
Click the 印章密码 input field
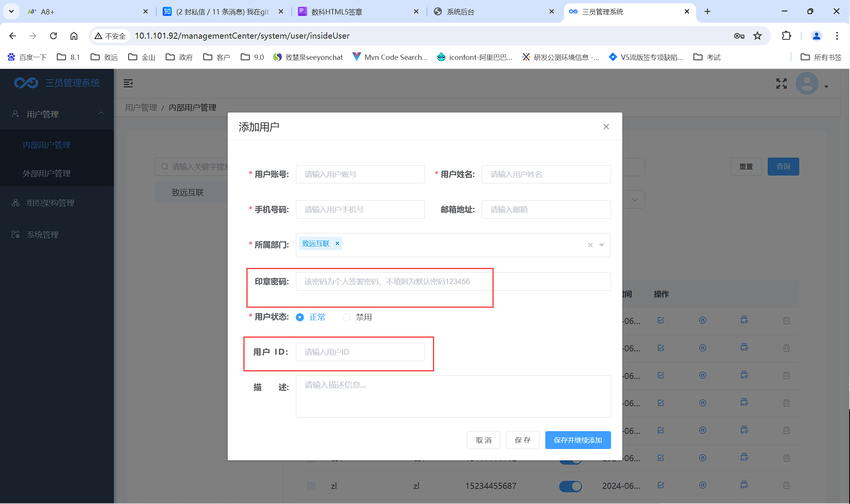tap(453, 282)
